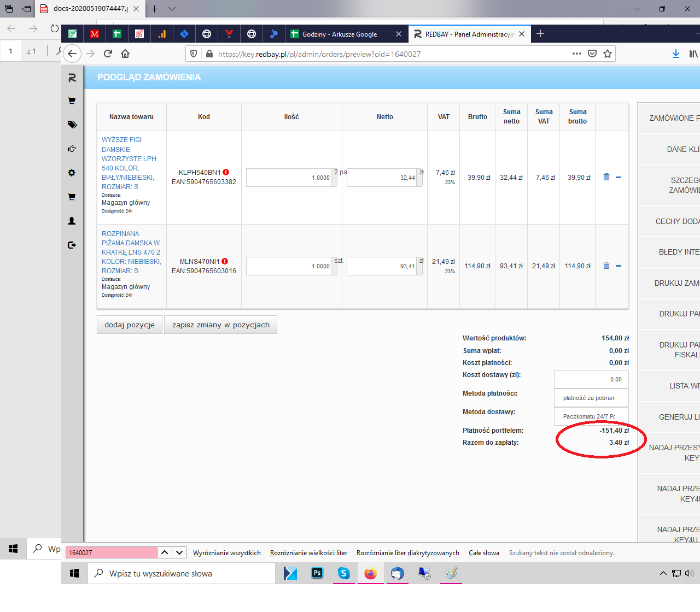Click the red warning icon beside KLPH540BN1
The image size is (700, 612).
coord(226,172)
